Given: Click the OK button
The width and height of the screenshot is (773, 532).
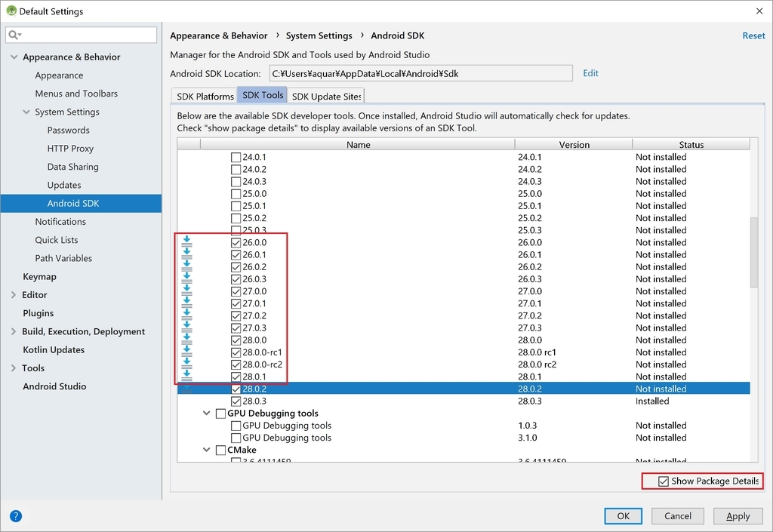Looking at the screenshot, I should [623, 515].
